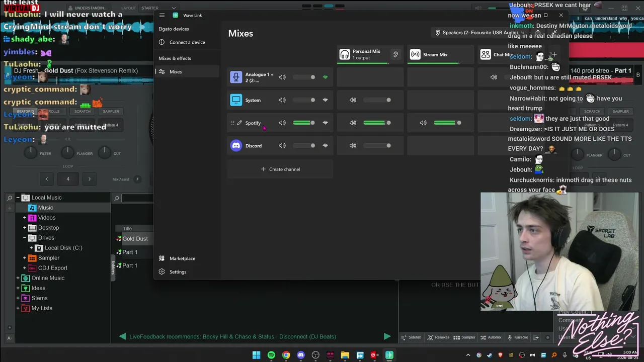Click the Personal Mix headphones icon
The height and width of the screenshot is (362, 644).
(x=345, y=54)
